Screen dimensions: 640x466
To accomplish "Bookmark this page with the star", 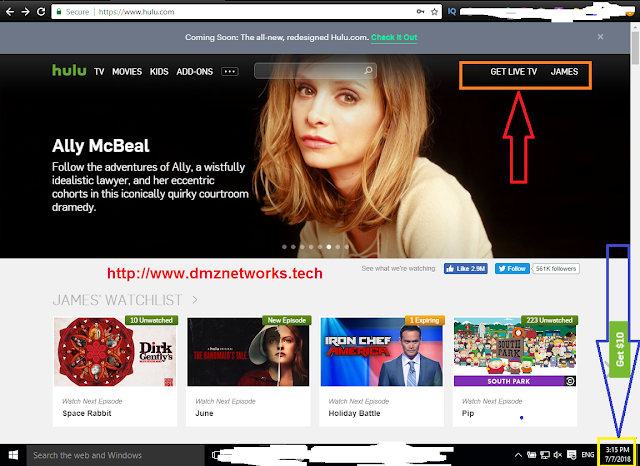I will (434, 12).
